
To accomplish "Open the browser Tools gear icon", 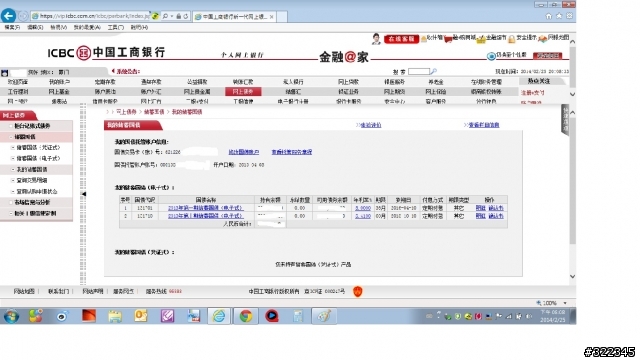I will click(x=569, y=16).
